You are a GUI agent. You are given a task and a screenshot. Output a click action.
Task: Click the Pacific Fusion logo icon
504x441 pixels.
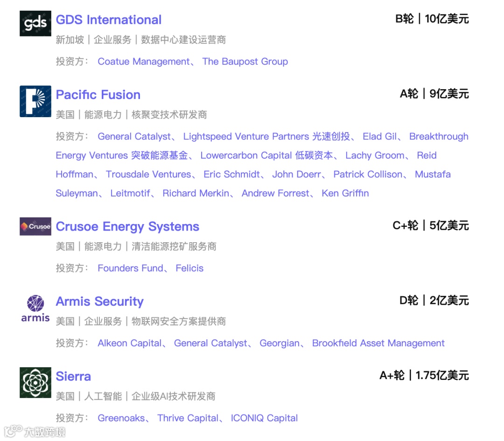pos(35,101)
